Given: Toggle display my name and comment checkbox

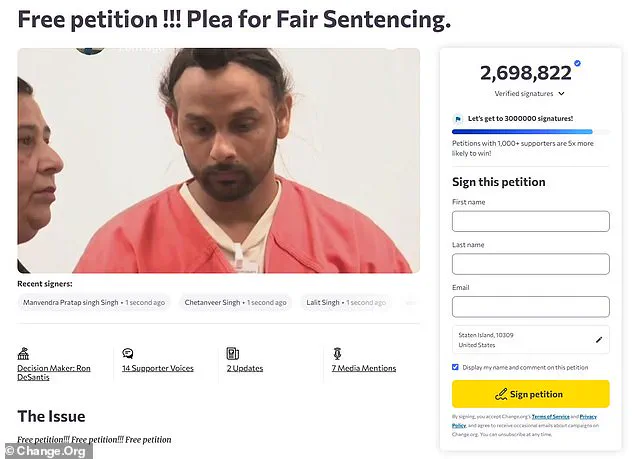Looking at the screenshot, I should coord(456,367).
